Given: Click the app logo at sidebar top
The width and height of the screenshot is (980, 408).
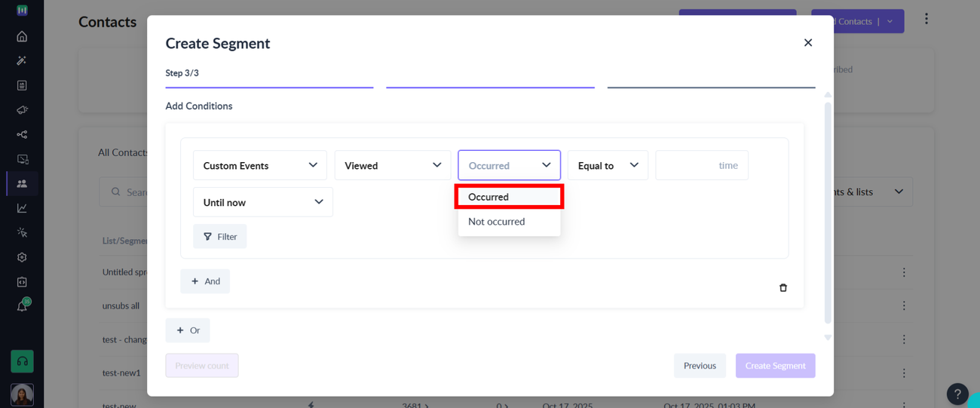Looking at the screenshot, I should coord(22,11).
